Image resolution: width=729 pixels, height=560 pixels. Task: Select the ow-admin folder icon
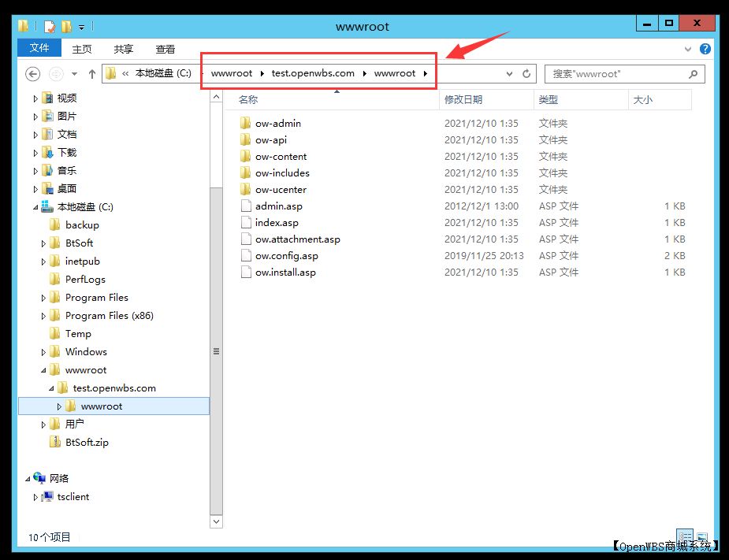[245, 124]
